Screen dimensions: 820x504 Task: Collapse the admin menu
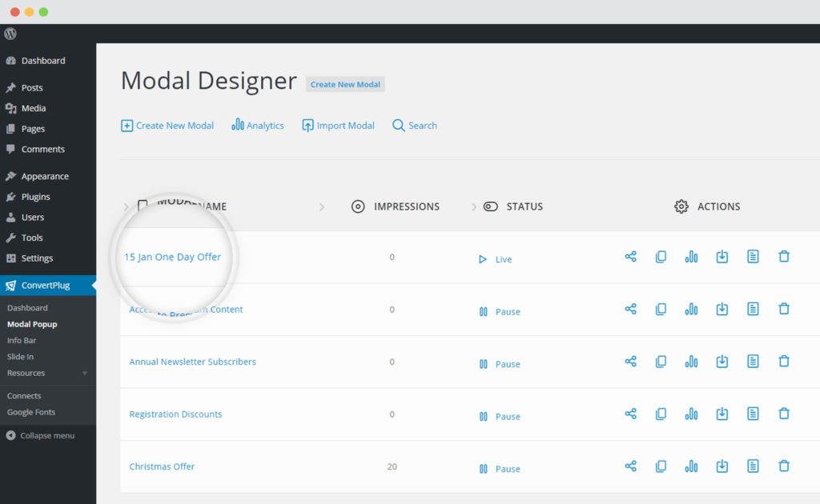40,435
